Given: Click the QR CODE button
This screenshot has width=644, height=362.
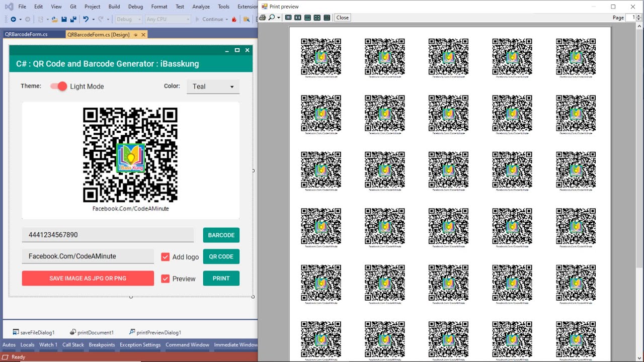Looking at the screenshot, I should pyautogui.click(x=221, y=256).
